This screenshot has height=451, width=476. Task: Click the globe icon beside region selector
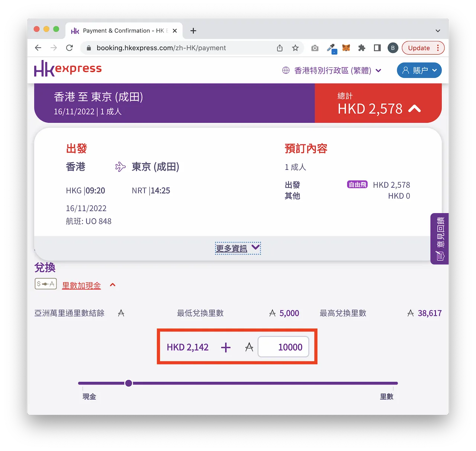286,70
